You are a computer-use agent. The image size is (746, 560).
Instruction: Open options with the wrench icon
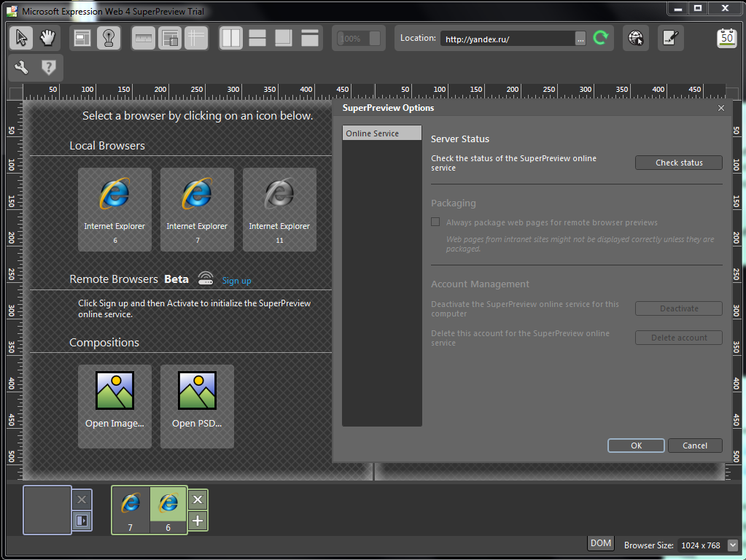click(21, 68)
